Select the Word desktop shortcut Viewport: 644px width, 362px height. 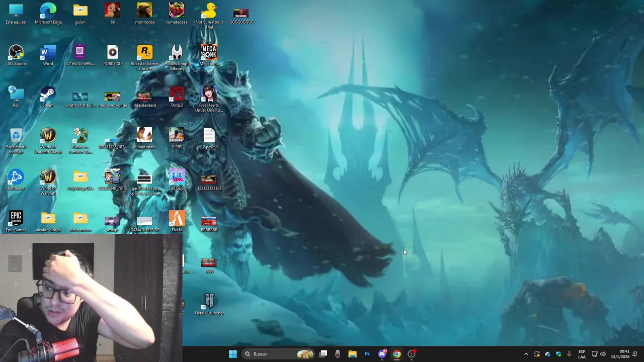point(48,55)
